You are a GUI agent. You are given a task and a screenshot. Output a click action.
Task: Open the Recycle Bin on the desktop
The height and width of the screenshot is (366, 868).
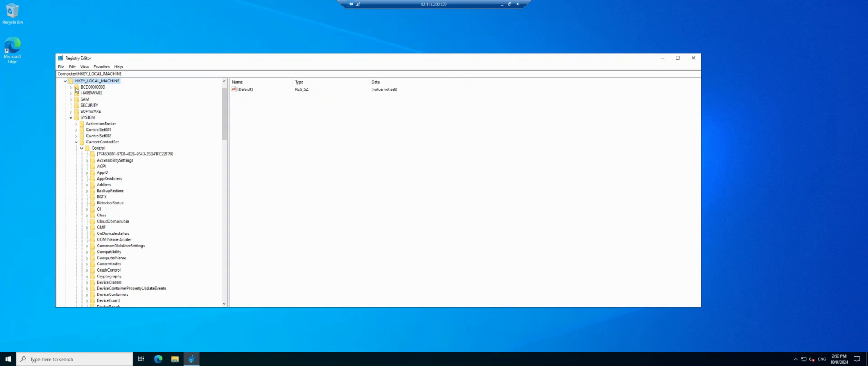click(12, 11)
